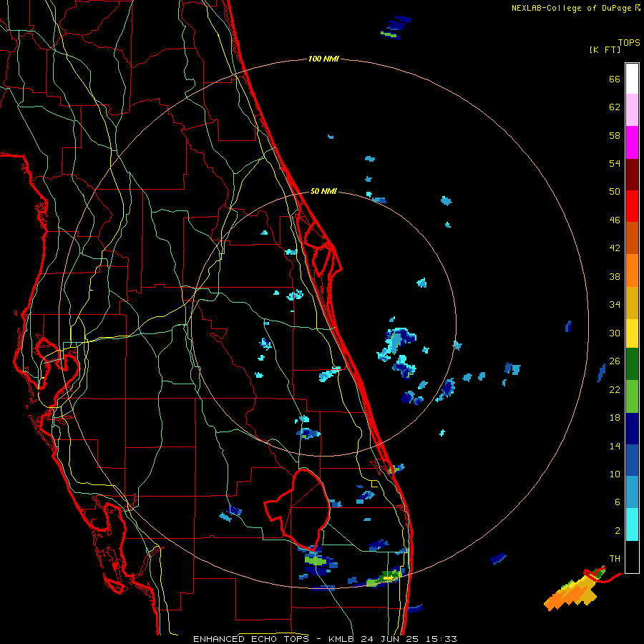The image size is (644, 644).
Task: Click the dark green 26 kft swatch
Action: point(632,364)
